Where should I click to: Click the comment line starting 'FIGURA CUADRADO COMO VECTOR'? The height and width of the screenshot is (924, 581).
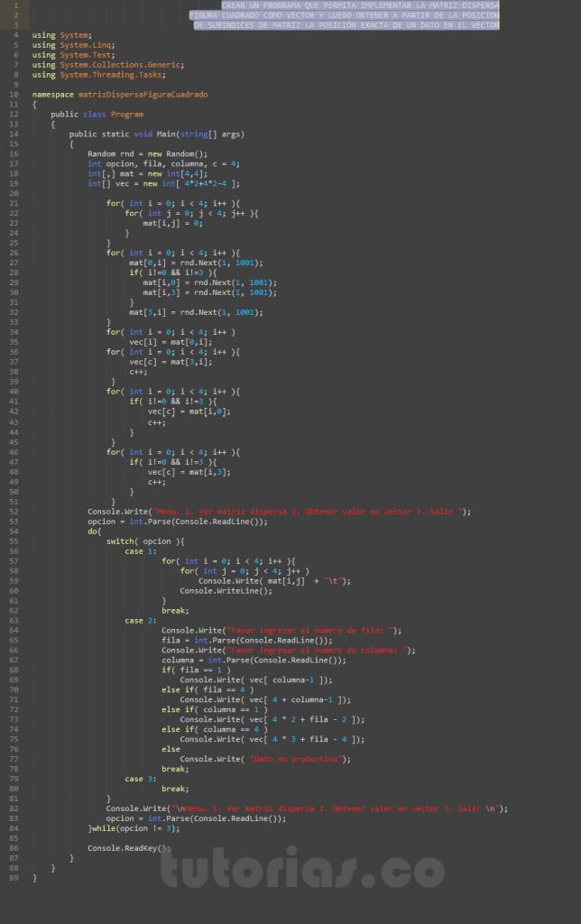click(344, 15)
